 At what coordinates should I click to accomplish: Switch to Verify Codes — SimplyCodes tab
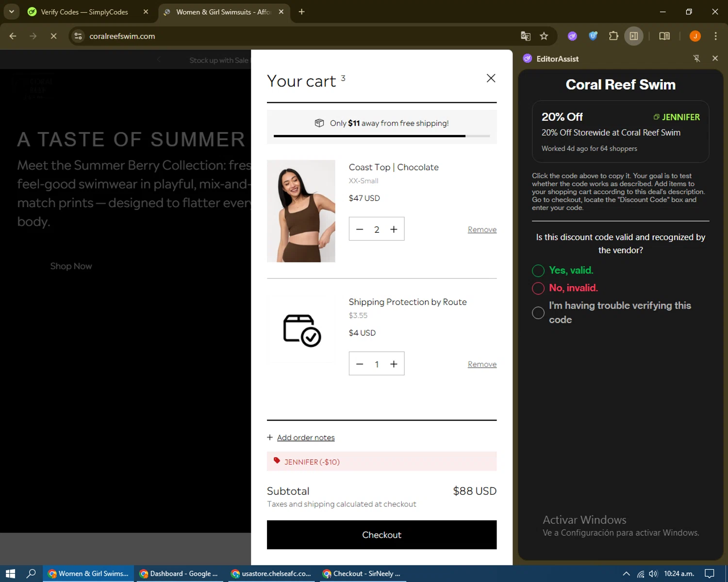pyautogui.click(x=84, y=12)
